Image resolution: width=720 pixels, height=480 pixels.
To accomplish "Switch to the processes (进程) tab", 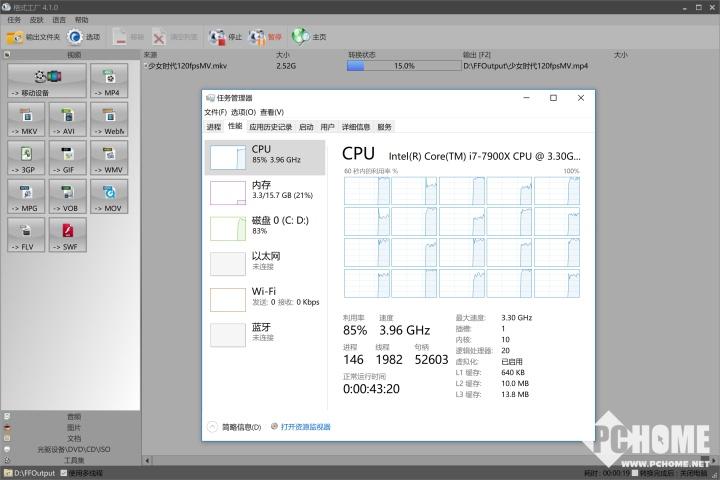I will pyautogui.click(x=214, y=127).
